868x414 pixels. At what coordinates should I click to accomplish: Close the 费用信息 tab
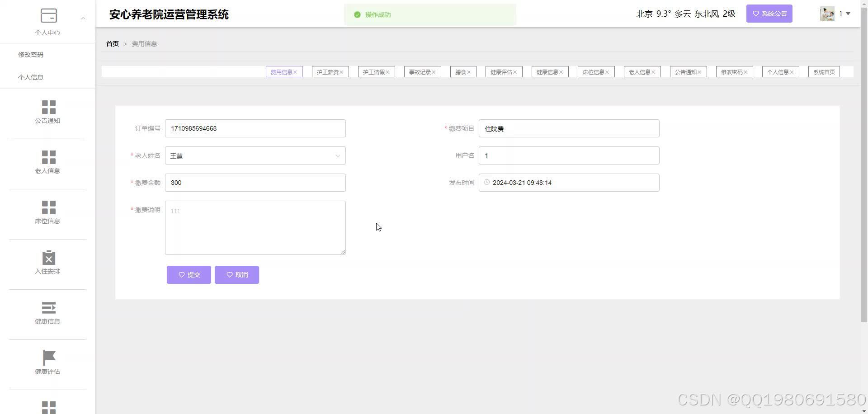coord(295,72)
